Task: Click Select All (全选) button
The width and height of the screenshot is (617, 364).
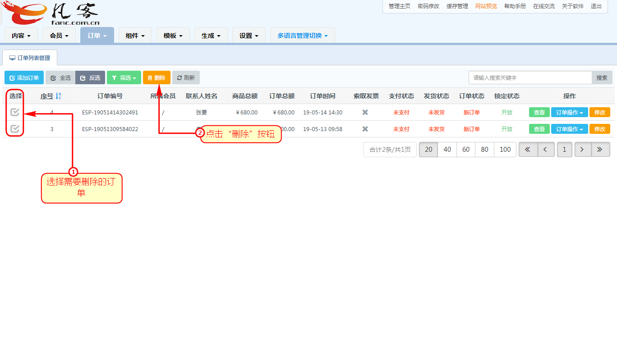Action: coord(60,77)
